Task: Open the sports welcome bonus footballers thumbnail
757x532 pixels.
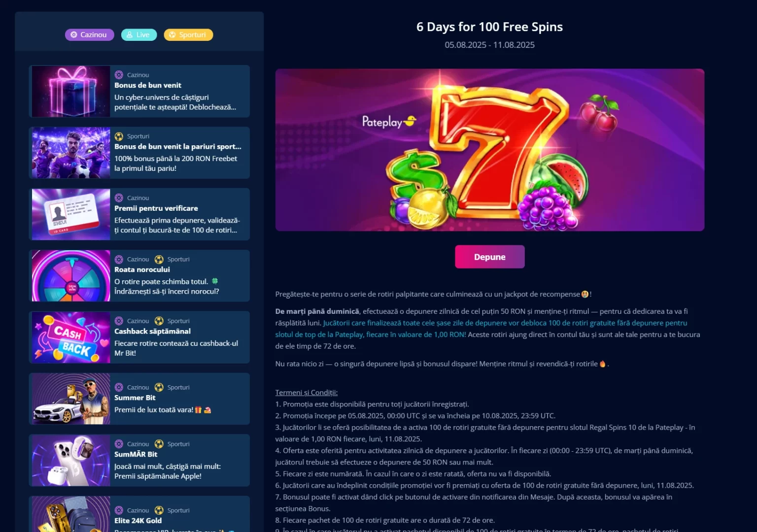Action: click(71, 153)
